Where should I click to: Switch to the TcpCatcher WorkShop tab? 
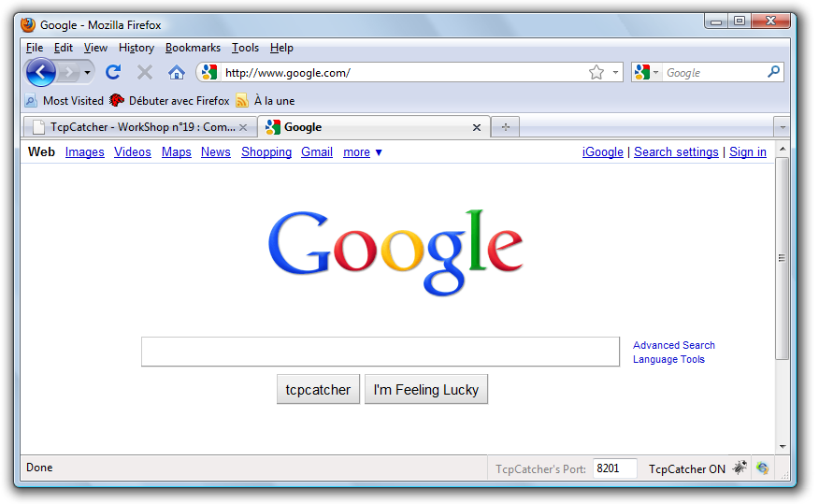point(140,127)
